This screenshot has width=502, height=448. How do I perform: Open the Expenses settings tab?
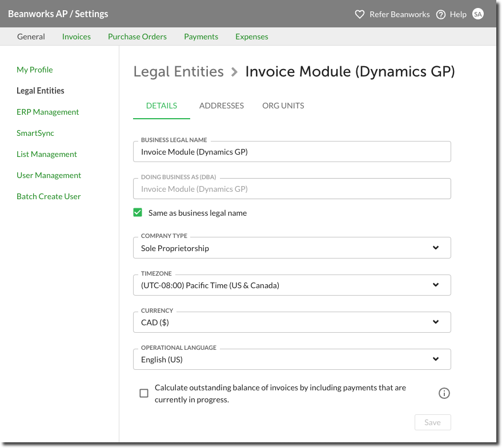[252, 37]
